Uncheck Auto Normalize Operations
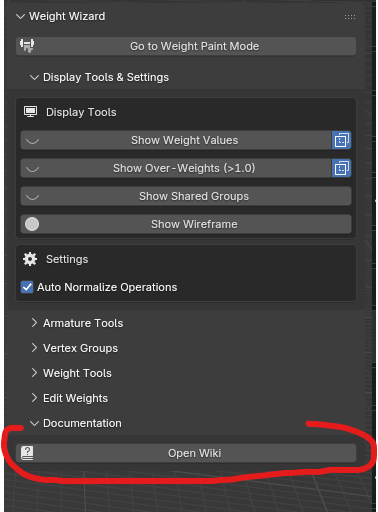The image size is (378, 512). click(x=27, y=287)
